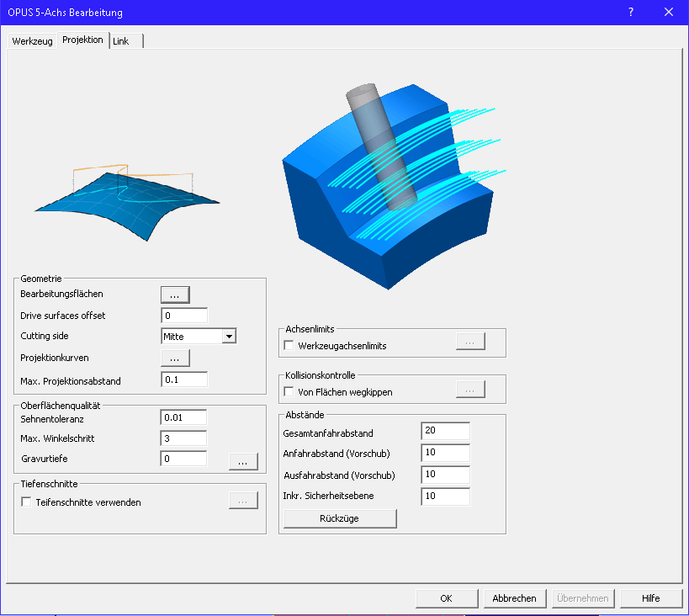
Task: Click the Drive surfaces offset field
Action: [184, 316]
